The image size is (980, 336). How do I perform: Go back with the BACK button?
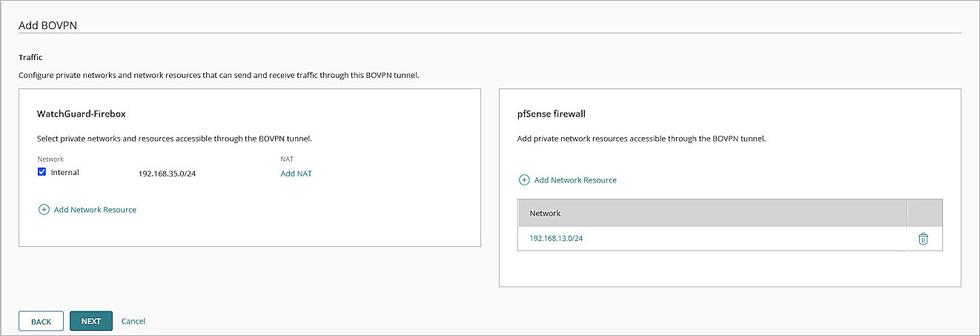tap(41, 321)
